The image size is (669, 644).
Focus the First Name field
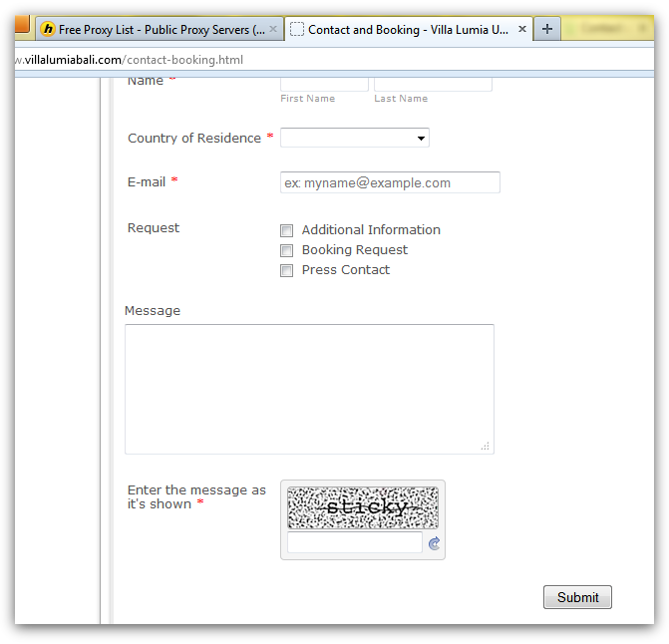point(324,83)
